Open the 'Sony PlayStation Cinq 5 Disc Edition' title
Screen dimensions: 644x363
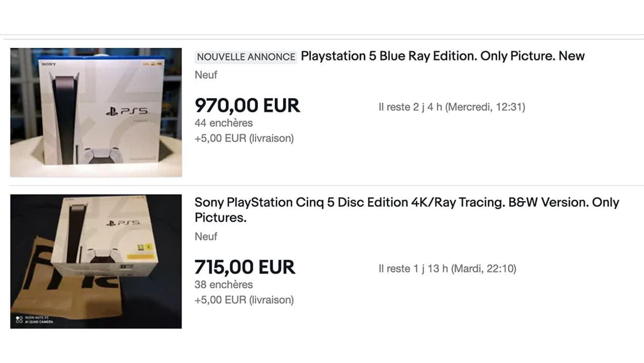pos(407,209)
